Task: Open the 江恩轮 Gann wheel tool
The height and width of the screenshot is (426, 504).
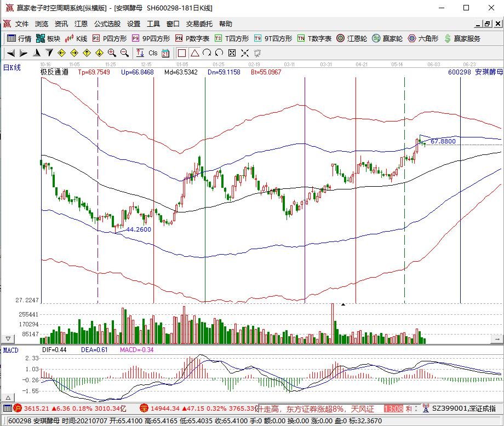Action: coord(352,38)
